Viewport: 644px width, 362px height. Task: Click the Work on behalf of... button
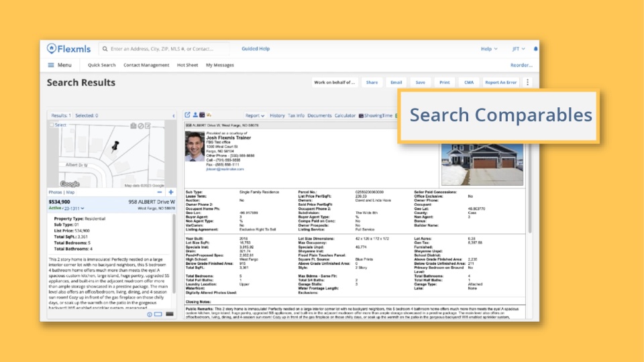point(334,82)
